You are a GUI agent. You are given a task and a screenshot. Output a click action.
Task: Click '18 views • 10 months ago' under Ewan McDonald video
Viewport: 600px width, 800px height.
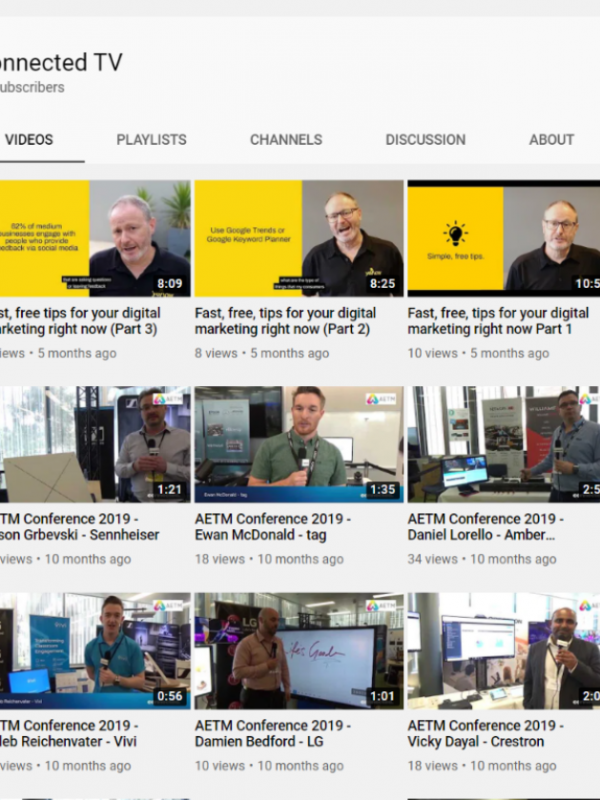[269, 559]
